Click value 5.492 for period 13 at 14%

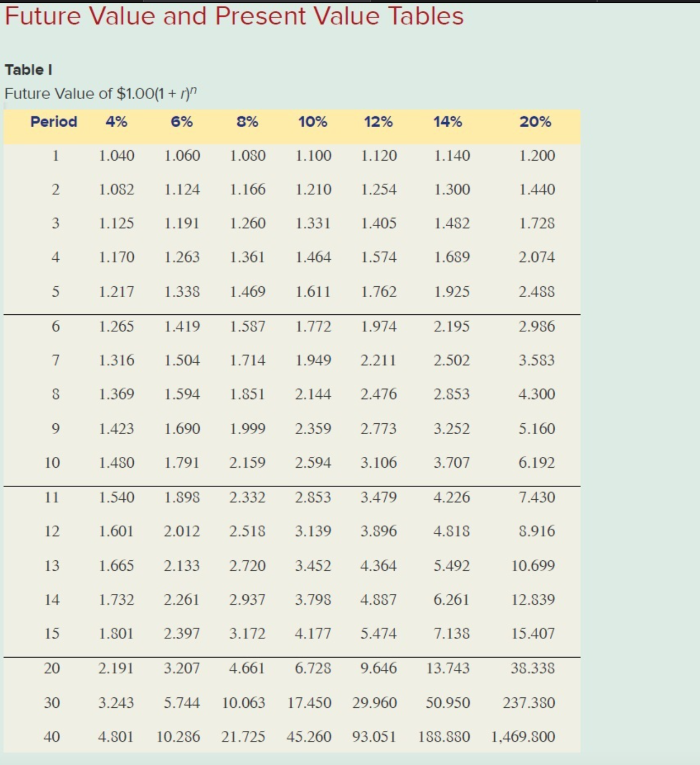click(451, 566)
